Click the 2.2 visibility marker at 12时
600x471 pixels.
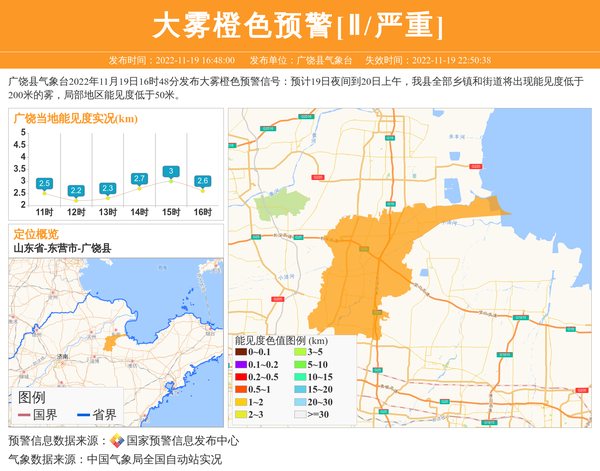(76, 190)
